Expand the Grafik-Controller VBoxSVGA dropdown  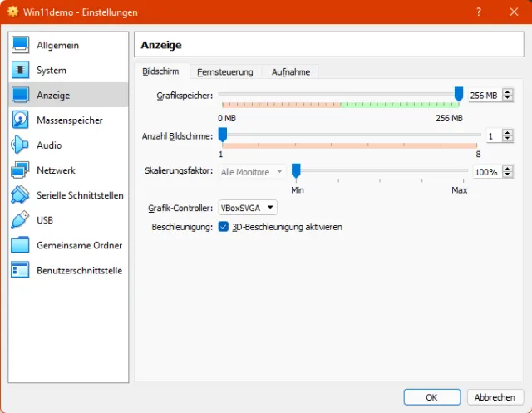(x=248, y=208)
